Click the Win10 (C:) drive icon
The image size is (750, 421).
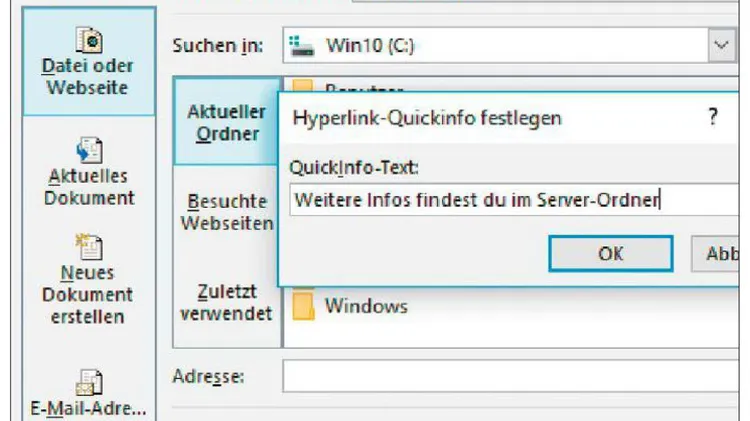click(302, 46)
